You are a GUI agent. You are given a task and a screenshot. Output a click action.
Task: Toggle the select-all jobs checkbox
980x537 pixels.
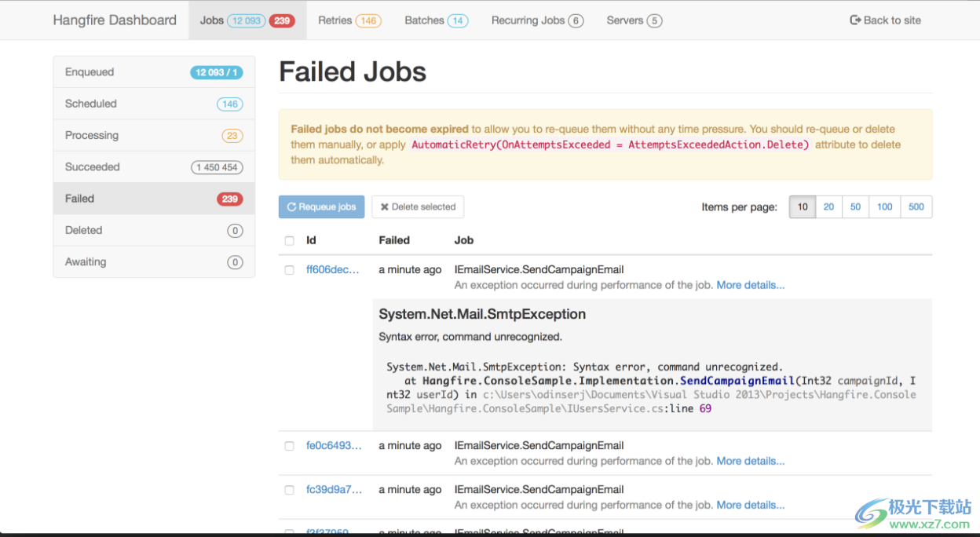pos(290,241)
